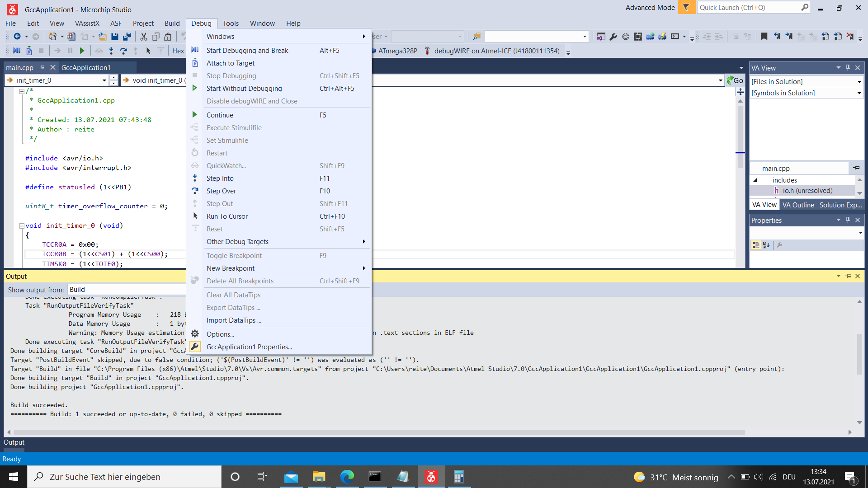Click the ATmega328P device button
The height and width of the screenshot is (488, 868).
click(x=395, y=51)
